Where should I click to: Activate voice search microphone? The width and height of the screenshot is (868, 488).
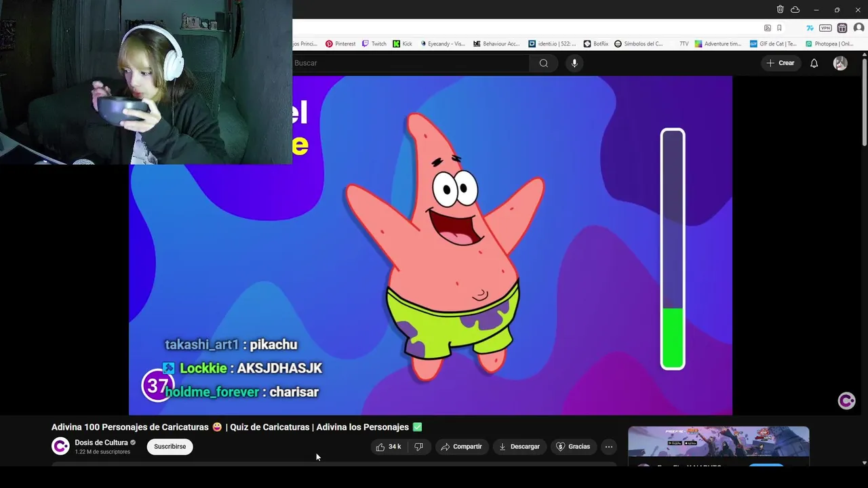574,63
